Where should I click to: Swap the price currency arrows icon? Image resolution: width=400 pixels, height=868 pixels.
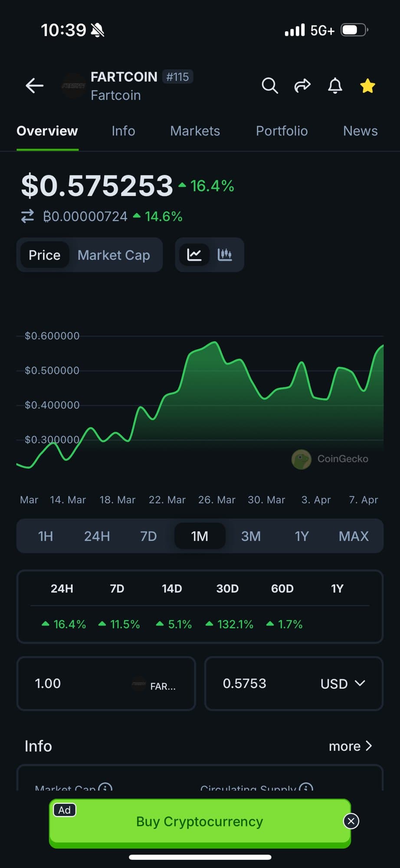point(28,216)
